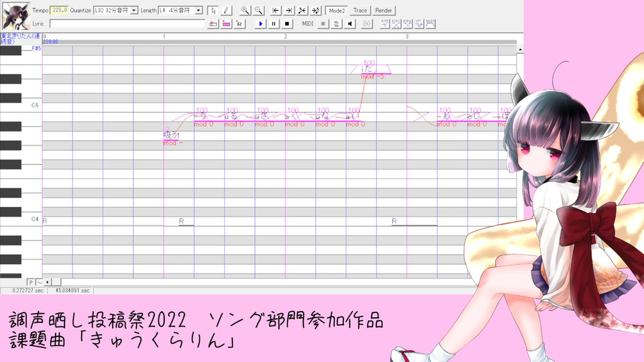The height and width of the screenshot is (362, 644).
Task: Pause playback
Action: [x=274, y=24]
